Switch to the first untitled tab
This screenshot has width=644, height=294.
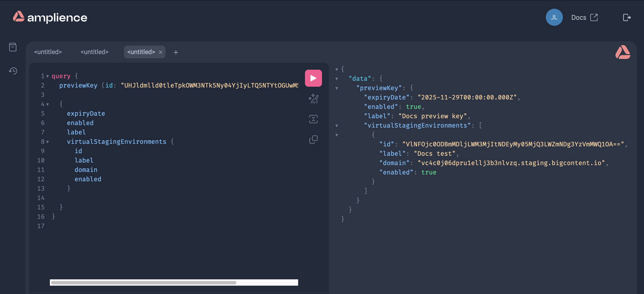[x=48, y=52]
